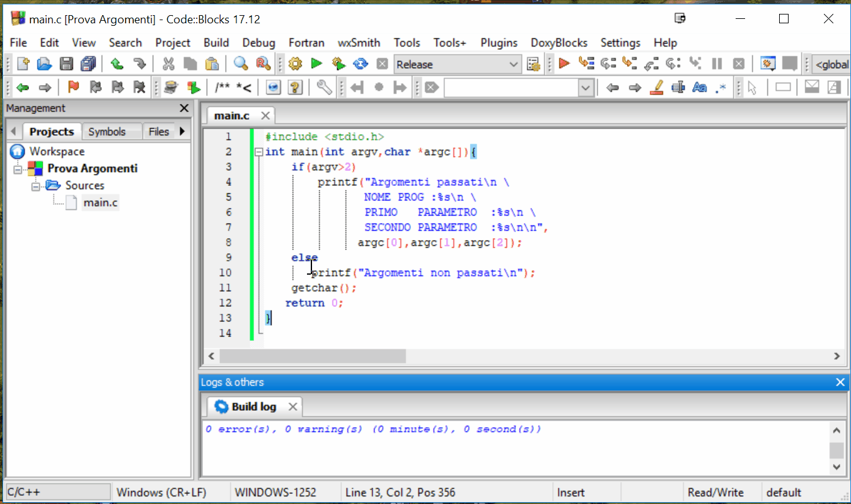Create a new file with toolbar icon
The image size is (851, 504).
pyautogui.click(x=23, y=64)
